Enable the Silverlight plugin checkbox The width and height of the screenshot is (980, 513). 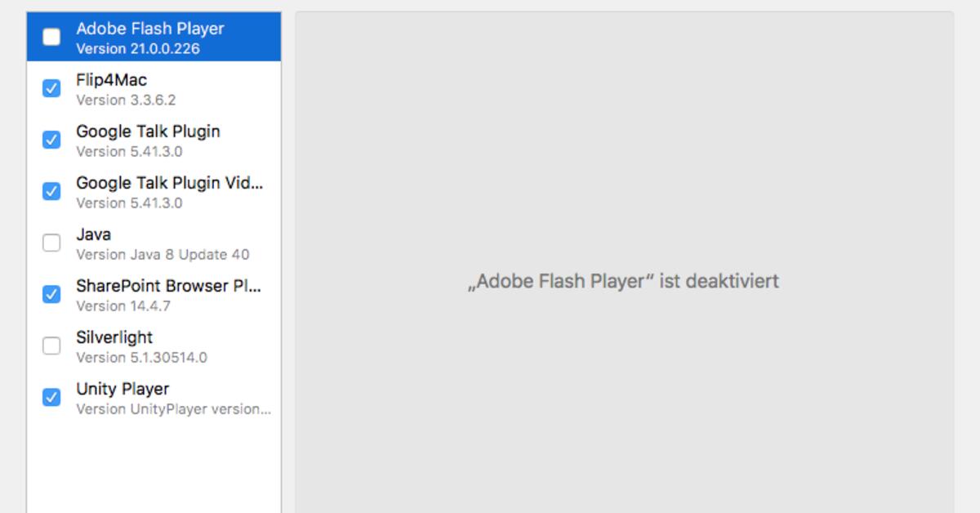click(51, 346)
